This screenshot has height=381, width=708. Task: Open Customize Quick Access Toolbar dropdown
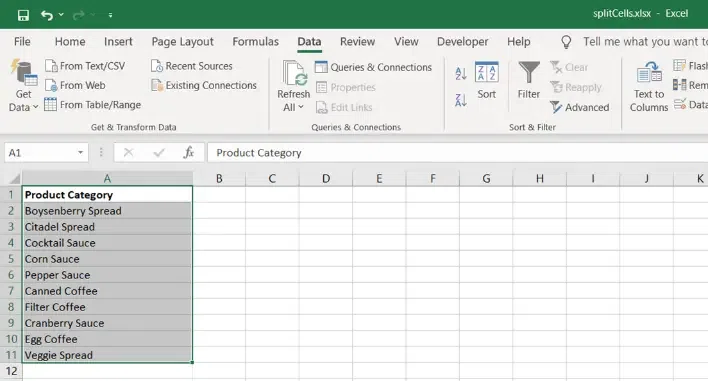click(110, 15)
